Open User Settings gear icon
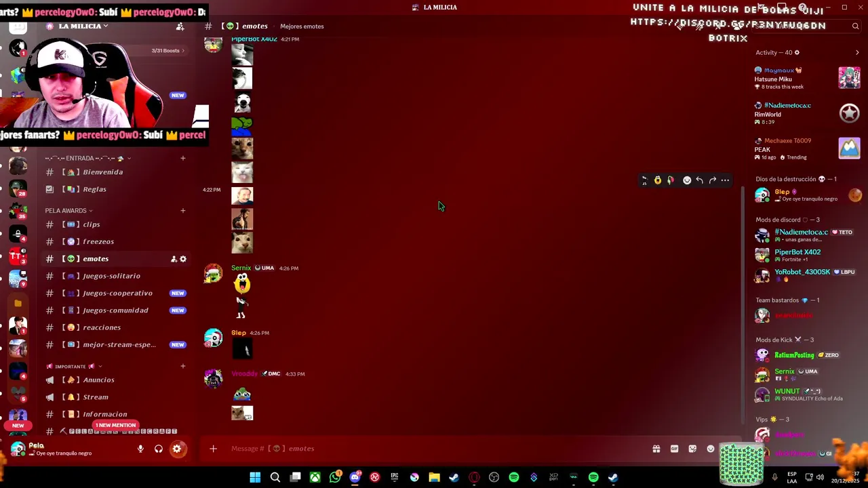 coord(177,449)
